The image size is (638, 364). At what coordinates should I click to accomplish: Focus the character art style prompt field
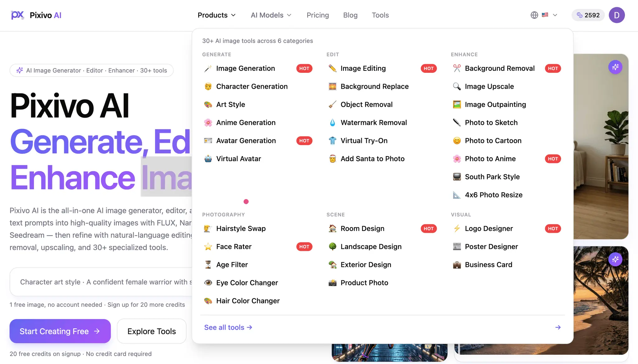(101, 282)
